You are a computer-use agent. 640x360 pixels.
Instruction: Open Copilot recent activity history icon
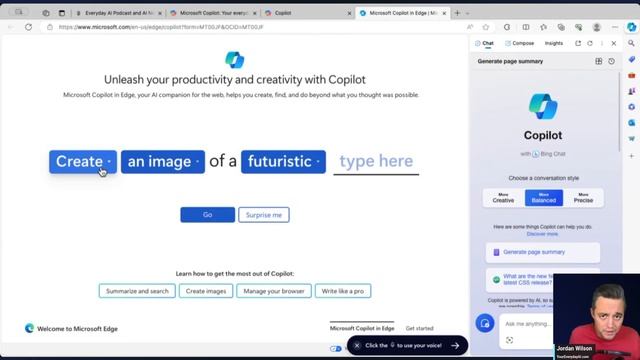[x=611, y=61]
